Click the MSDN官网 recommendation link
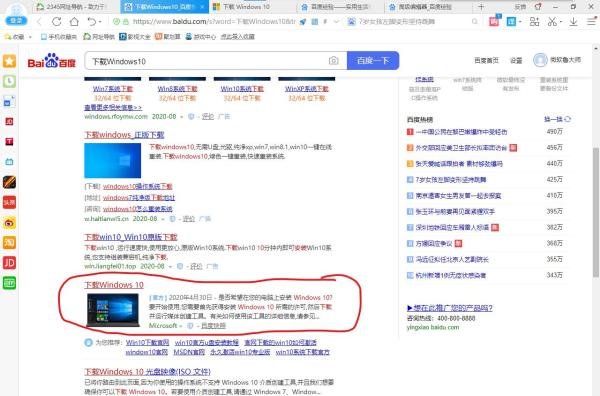 tap(189, 352)
